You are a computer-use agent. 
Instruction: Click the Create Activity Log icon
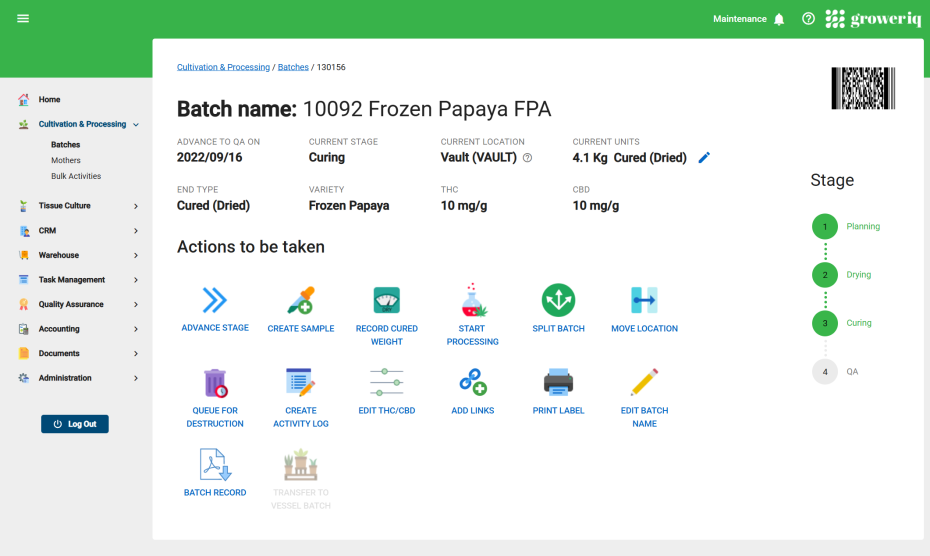pyautogui.click(x=301, y=382)
